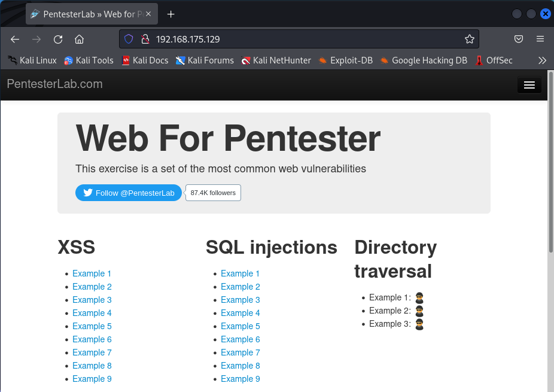This screenshot has width=554, height=392.
Task: Open Exploit-DB bookmark
Action: point(346,60)
